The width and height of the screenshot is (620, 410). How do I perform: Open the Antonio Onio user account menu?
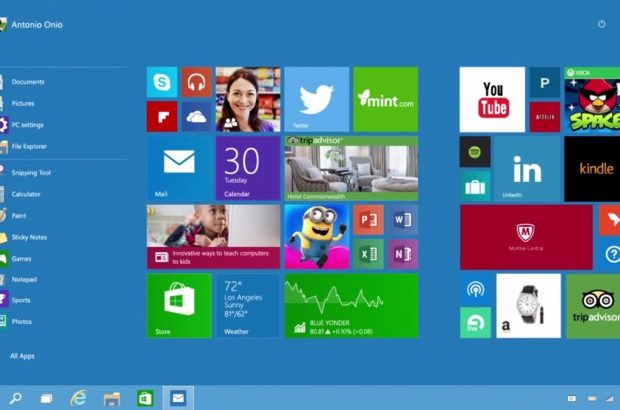(x=35, y=24)
